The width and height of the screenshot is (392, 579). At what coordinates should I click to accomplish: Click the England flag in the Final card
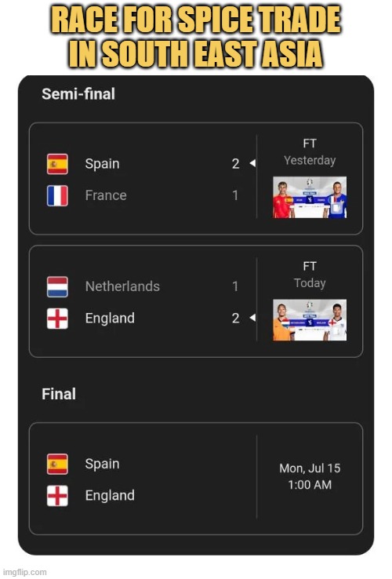tap(57, 496)
